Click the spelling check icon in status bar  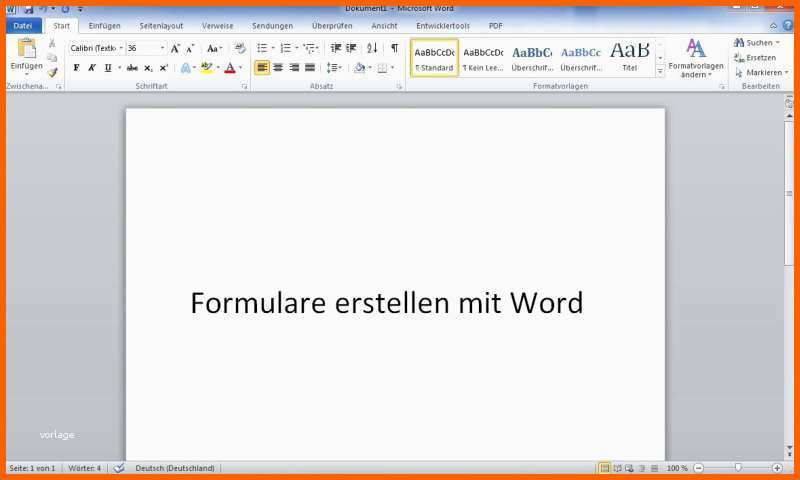click(119, 468)
